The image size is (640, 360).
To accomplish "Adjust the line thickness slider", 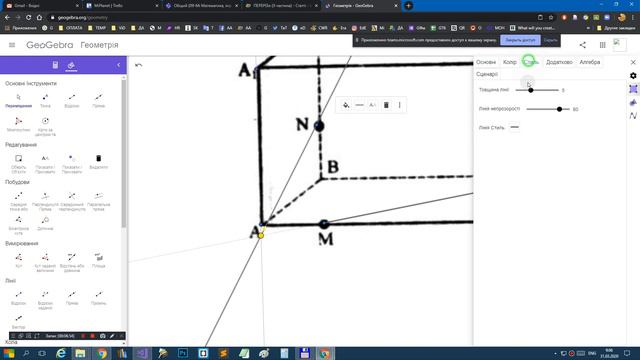I will 537,90.
